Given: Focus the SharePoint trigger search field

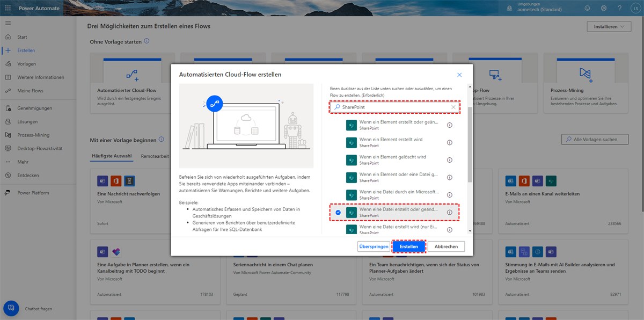Looking at the screenshot, I should click(394, 107).
